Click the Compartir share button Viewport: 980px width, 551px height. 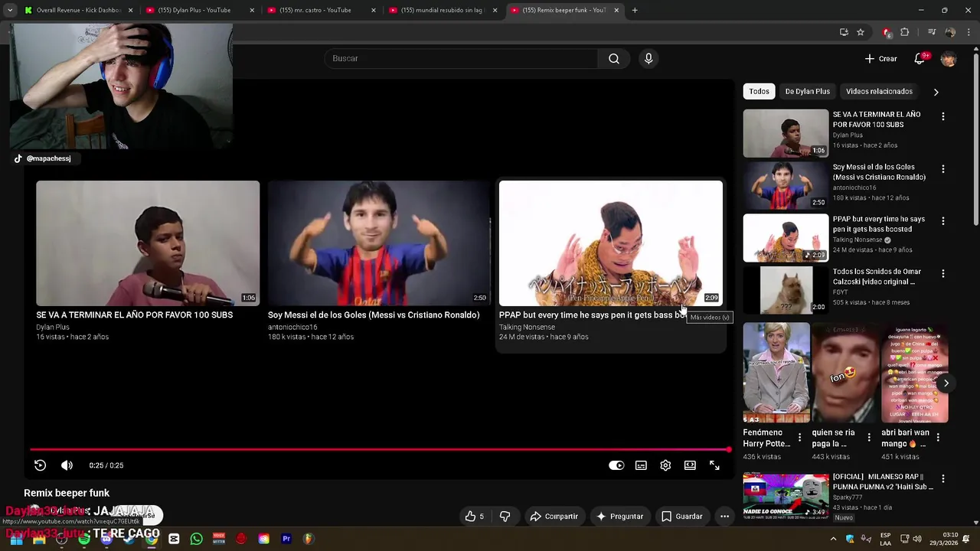coord(554,517)
